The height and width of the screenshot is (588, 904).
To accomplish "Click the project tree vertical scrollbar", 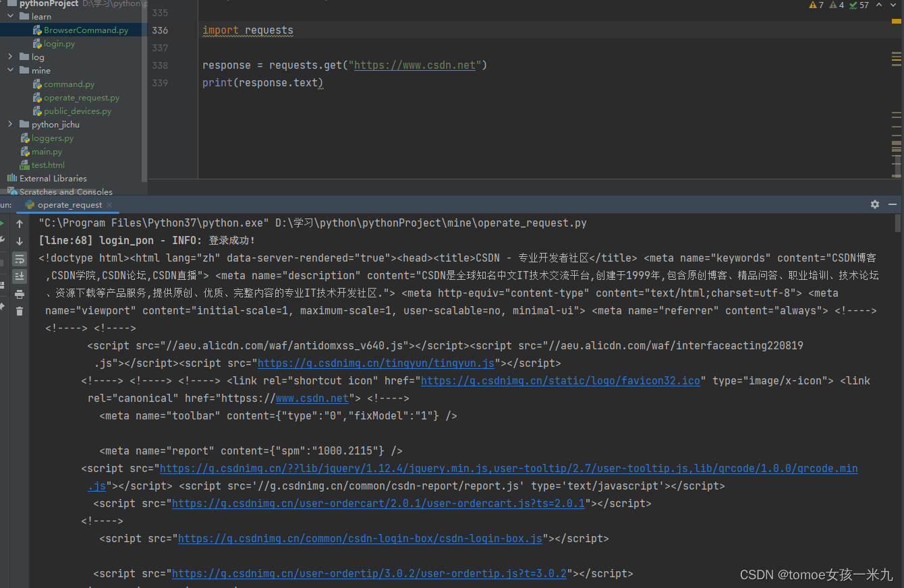I will coord(144,91).
